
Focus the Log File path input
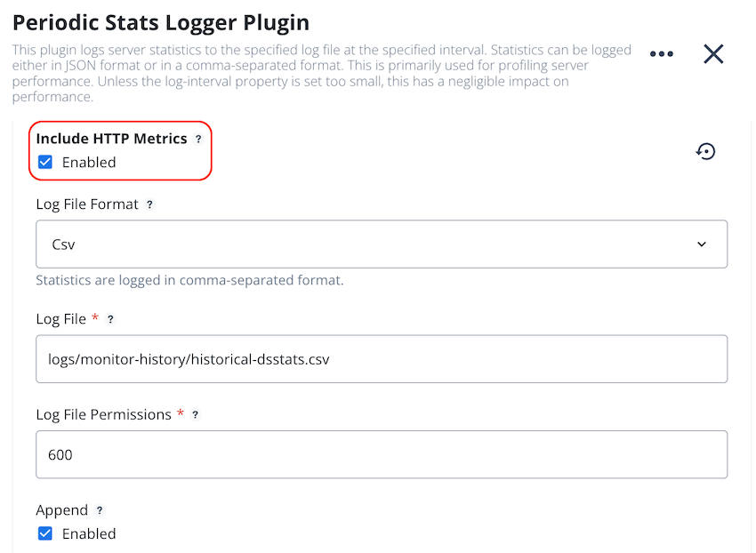coord(381,358)
